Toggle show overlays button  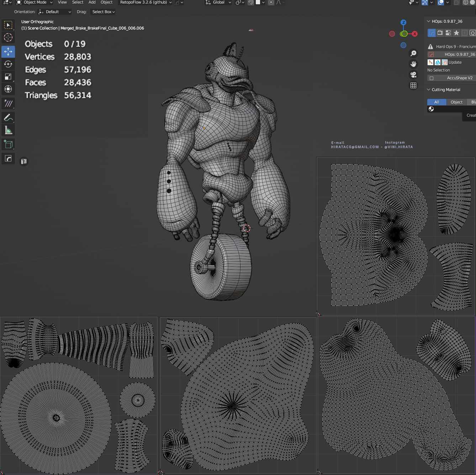[x=441, y=2]
